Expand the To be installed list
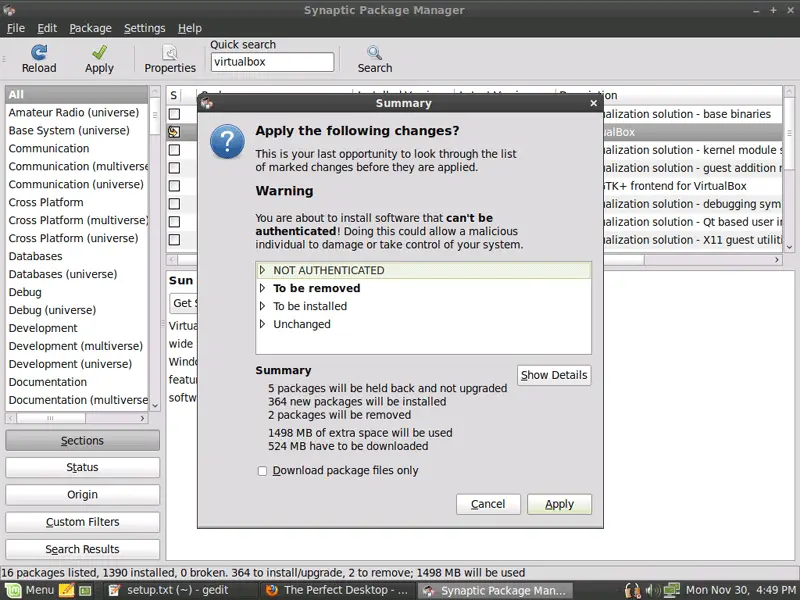This screenshot has height=600, width=800. (x=263, y=306)
